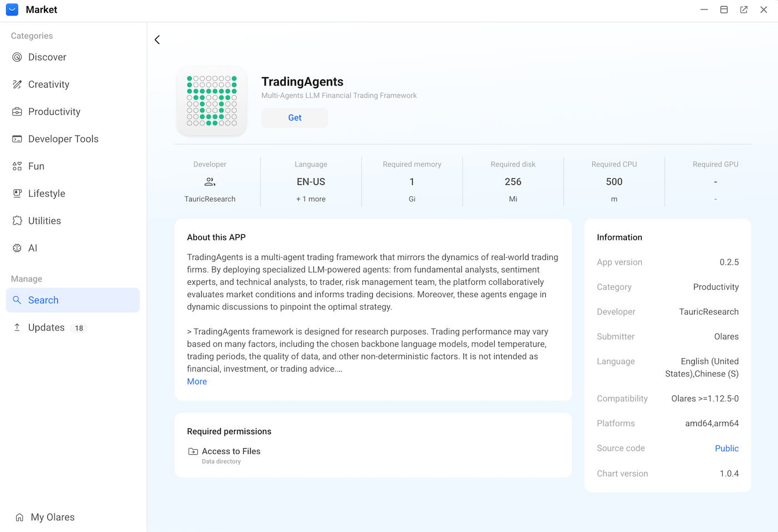The image size is (778, 532).
Task: Click the Discover compass icon
Action: (x=17, y=57)
